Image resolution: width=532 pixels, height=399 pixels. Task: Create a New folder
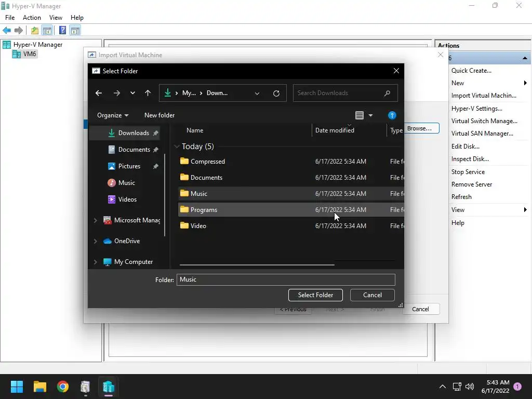tap(159, 115)
